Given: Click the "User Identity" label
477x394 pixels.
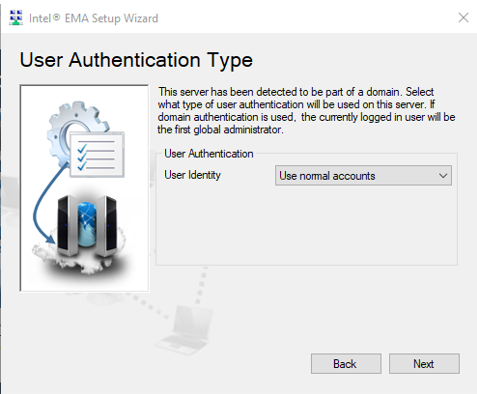Looking at the screenshot, I should (192, 175).
